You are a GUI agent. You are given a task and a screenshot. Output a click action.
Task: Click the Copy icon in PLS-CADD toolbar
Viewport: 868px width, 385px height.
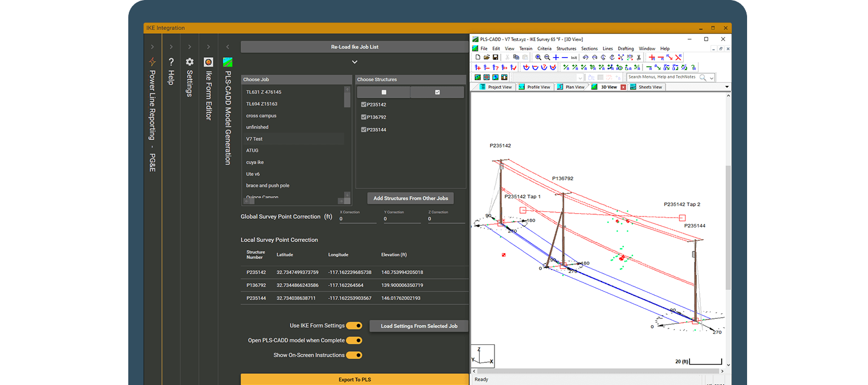pyautogui.click(x=516, y=57)
